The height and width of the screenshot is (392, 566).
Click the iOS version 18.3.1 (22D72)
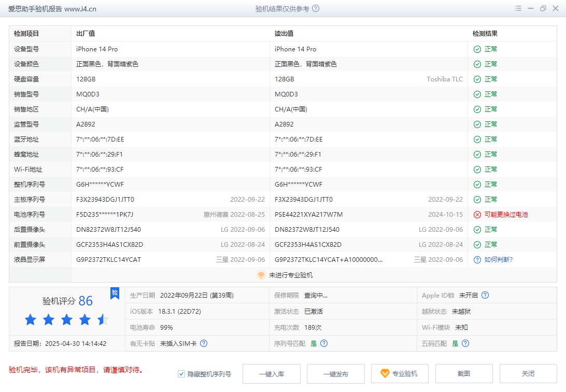click(179, 312)
